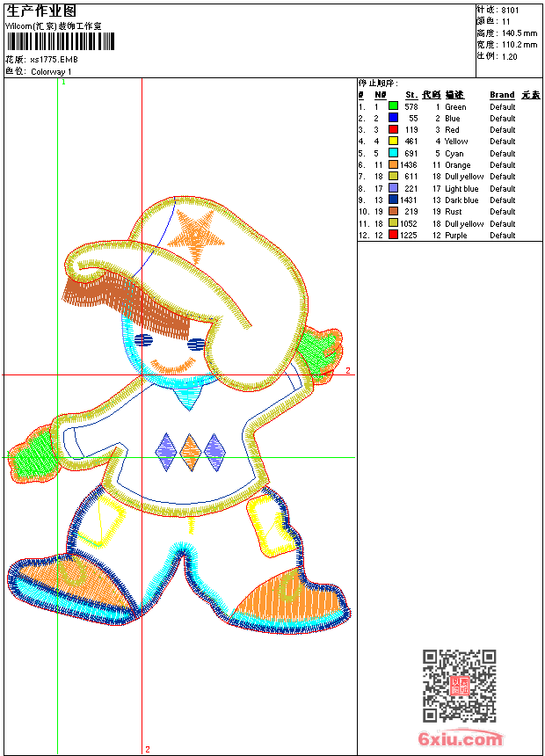Select the Cyan color swatch in row 5

point(393,153)
